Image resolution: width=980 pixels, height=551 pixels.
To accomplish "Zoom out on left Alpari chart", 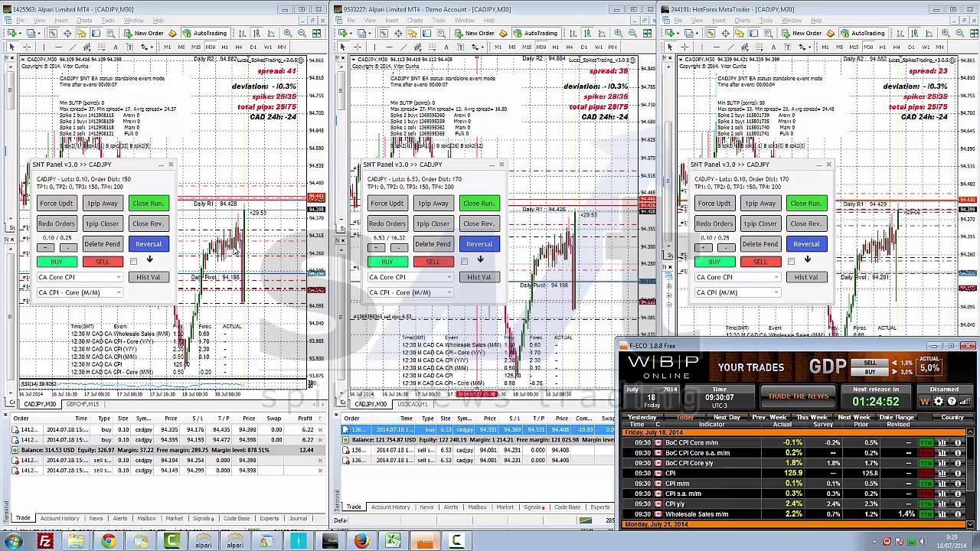I will tap(302, 33).
